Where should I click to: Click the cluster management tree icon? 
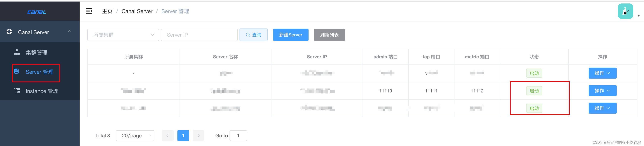(17, 52)
